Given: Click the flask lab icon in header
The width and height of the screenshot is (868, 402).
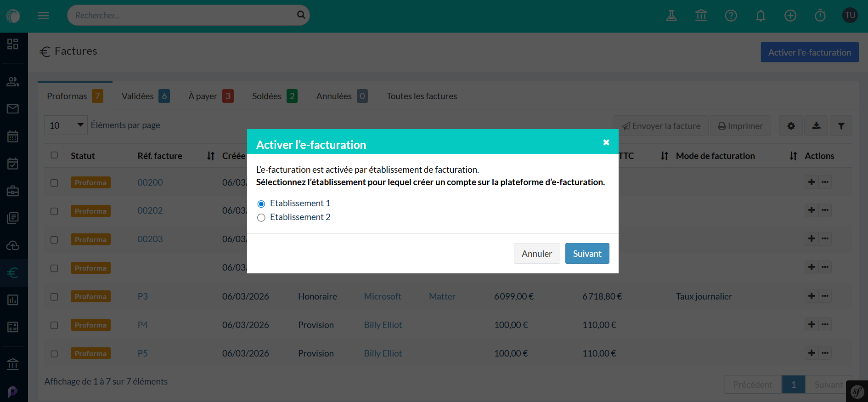Looking at the screenshot, I should (671, 16).
